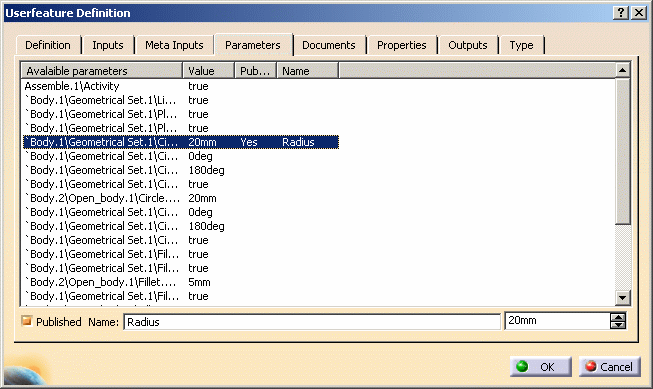Click the Cancel button

[610, 367]
